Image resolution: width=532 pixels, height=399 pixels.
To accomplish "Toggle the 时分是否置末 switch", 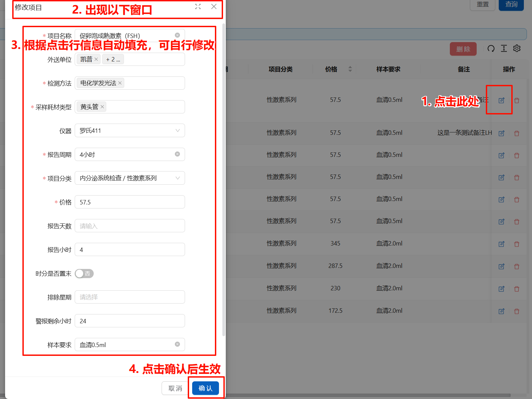I will pos(84,274).
